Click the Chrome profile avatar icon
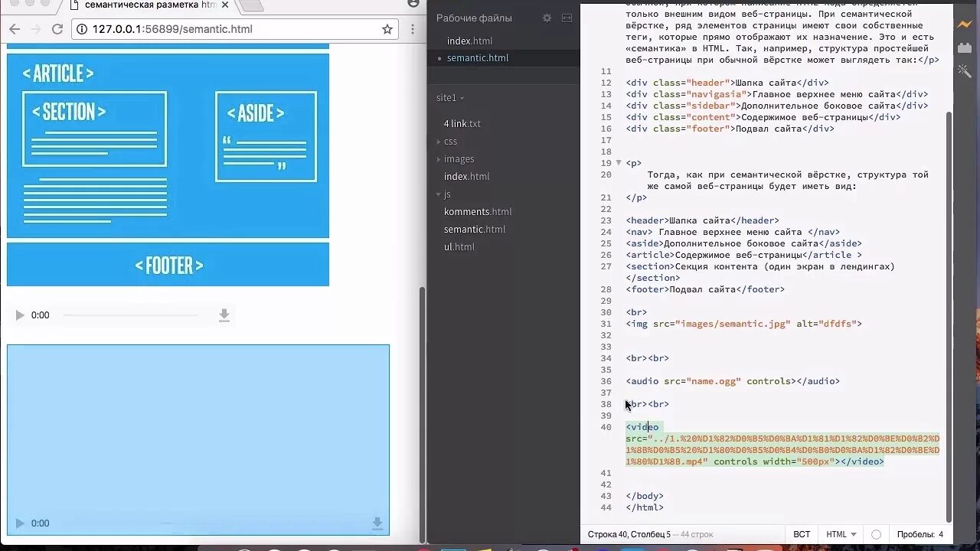980x551 pixels. (414, 4)
